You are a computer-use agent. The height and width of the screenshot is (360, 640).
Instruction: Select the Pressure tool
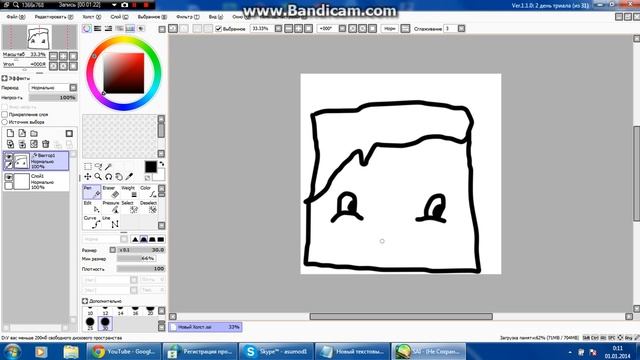pos(110,207)
